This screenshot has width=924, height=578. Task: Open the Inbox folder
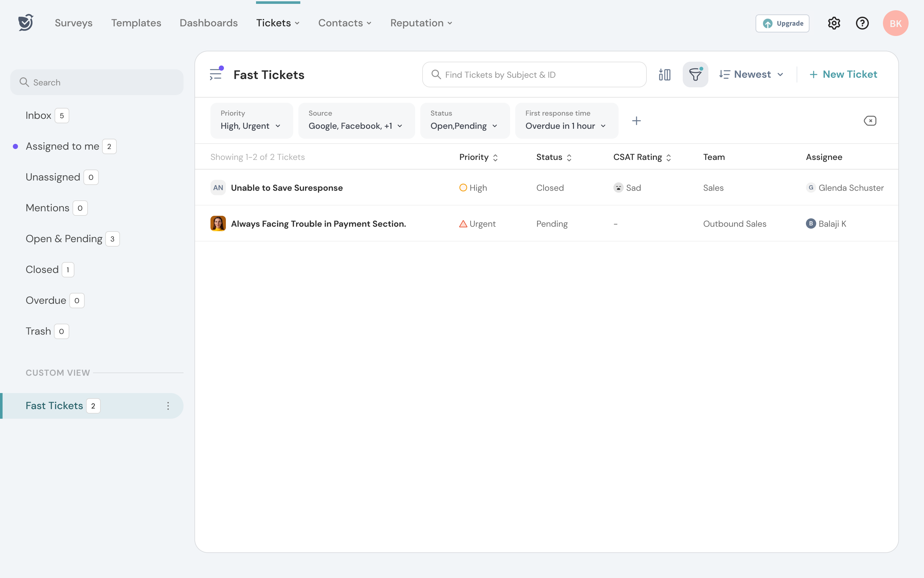point(47,116)
